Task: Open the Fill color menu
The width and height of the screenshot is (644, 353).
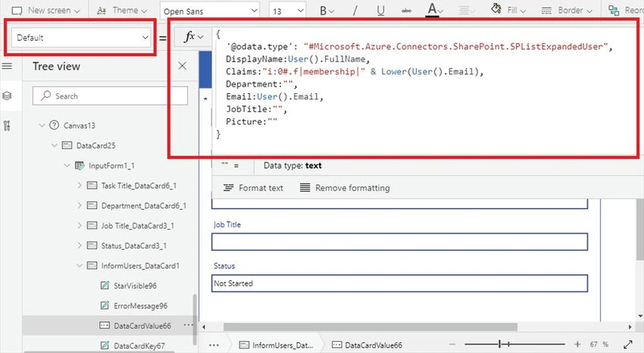Action: (508, 10)
